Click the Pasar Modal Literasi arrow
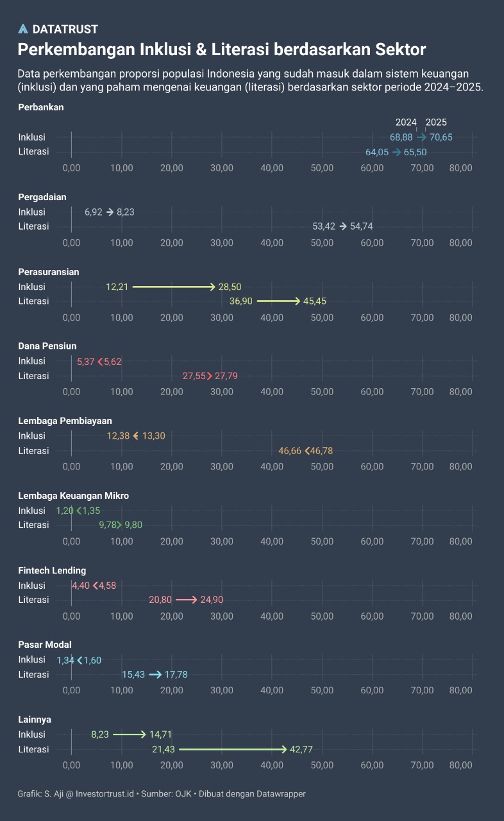 [x=155, y=675]
